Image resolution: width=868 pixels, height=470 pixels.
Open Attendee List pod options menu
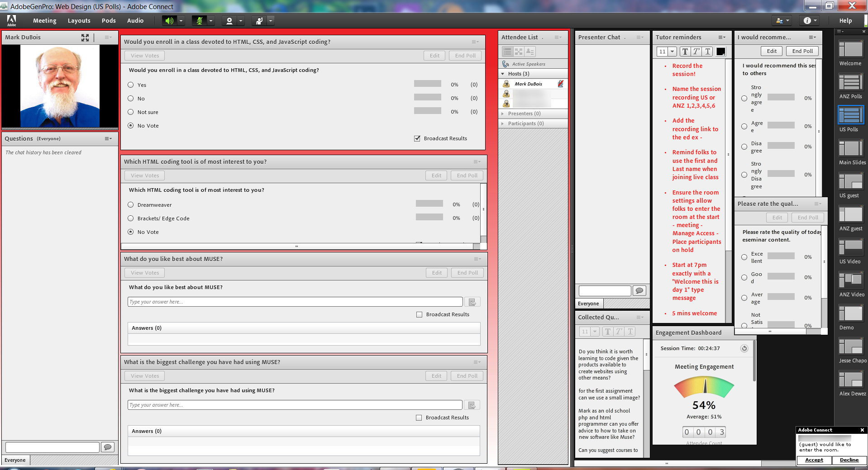pos(558,38)
